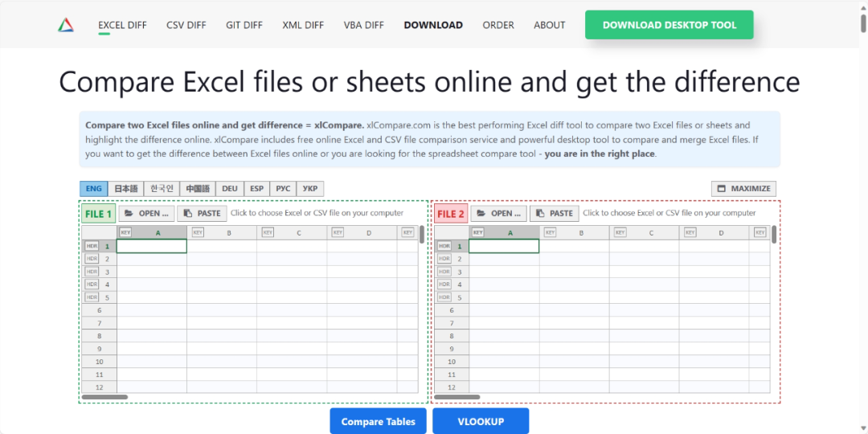The image size is (868, 434).
Task: Toggle HDR on row 4 in FILE 2
Action: (x=444, y=284)
